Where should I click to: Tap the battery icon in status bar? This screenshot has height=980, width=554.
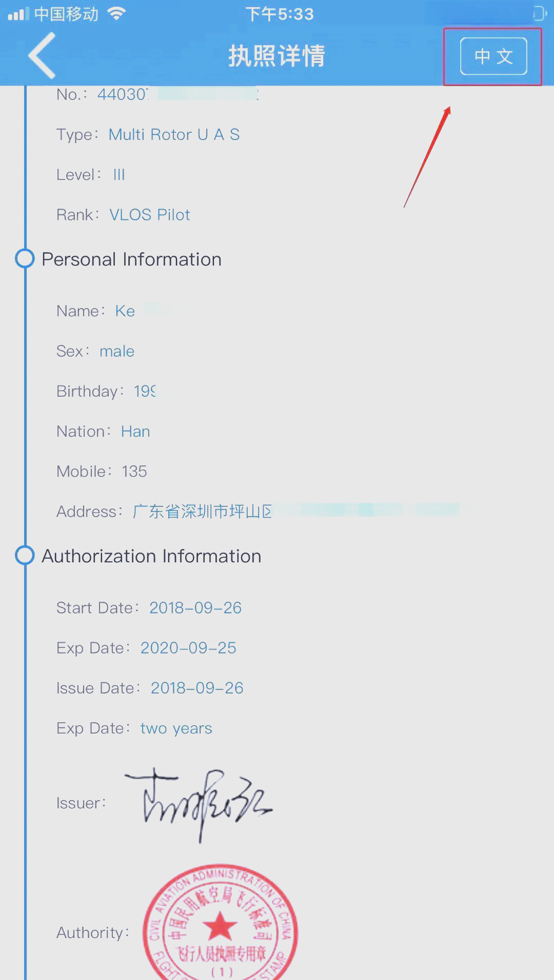click(x=539, y=13)
